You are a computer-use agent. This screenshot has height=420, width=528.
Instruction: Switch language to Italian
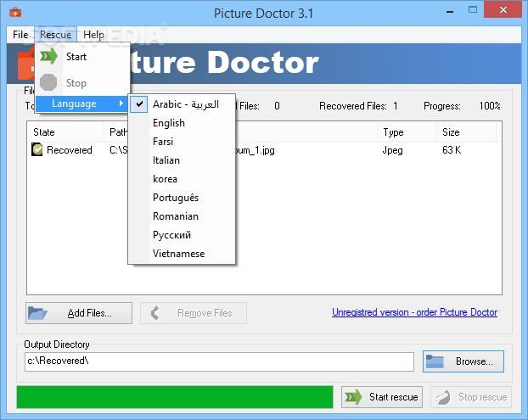(182, 160)
